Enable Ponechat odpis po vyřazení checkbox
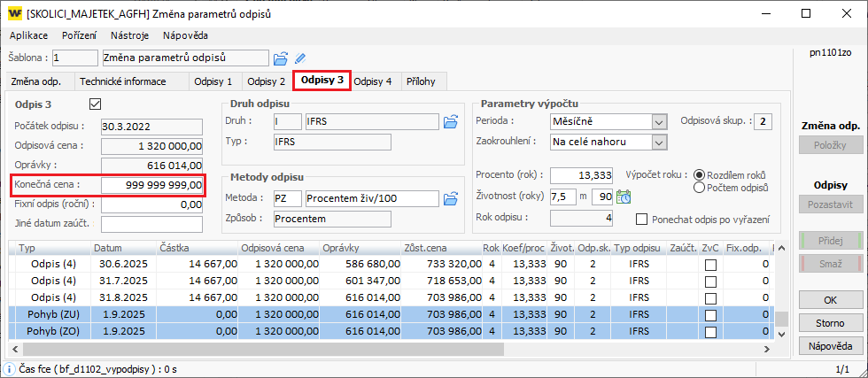This screenshot has height=378, width=868. 643,219
